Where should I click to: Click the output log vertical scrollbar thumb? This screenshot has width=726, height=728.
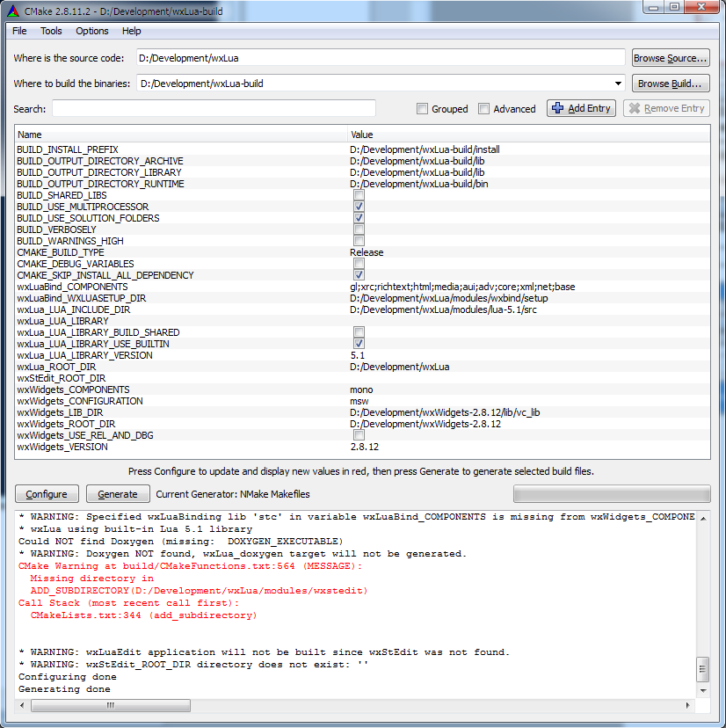(x=703, y=668)
